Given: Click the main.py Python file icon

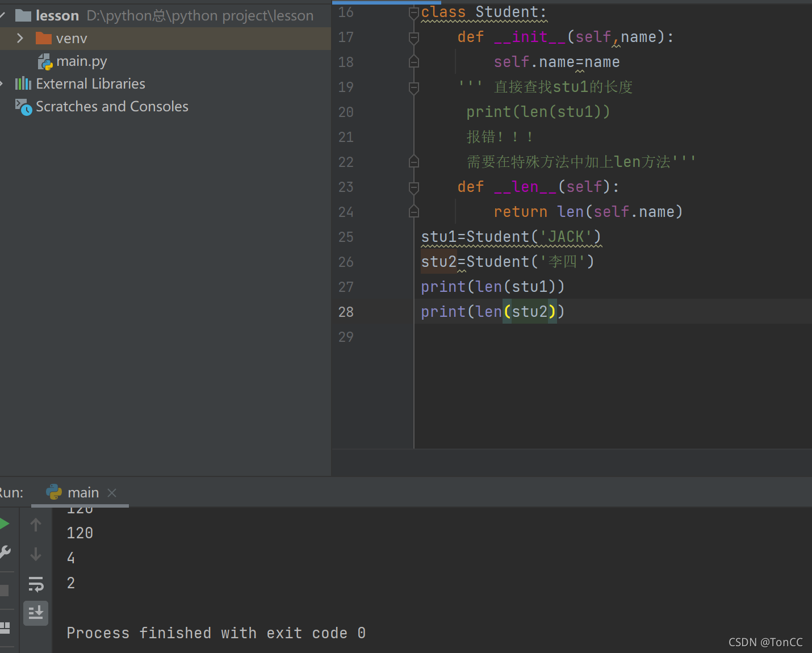Looking at the screenshot, I should click(45, 61).
